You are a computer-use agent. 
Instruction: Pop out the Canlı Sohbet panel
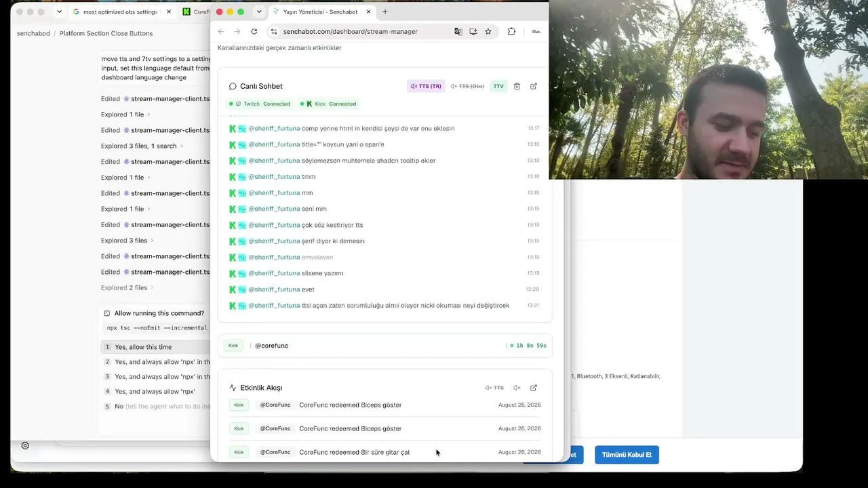pyautogui.click(x=534, y=86)
